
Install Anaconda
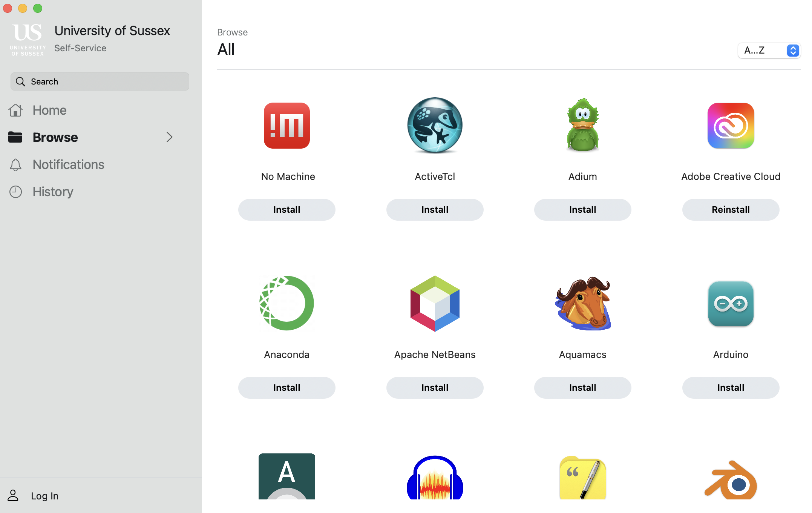[x=286, y=388]
